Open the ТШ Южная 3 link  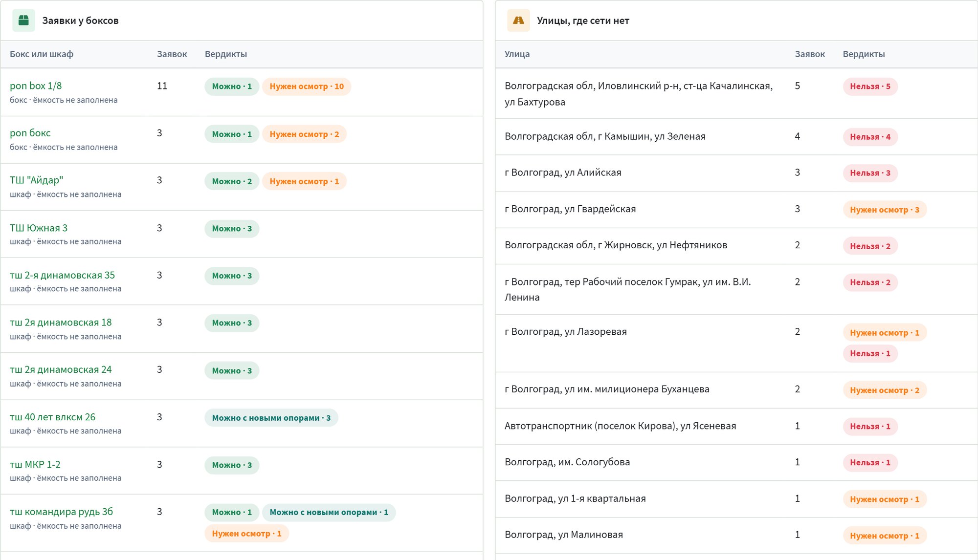pyautogui.click(x=39, y=228)
